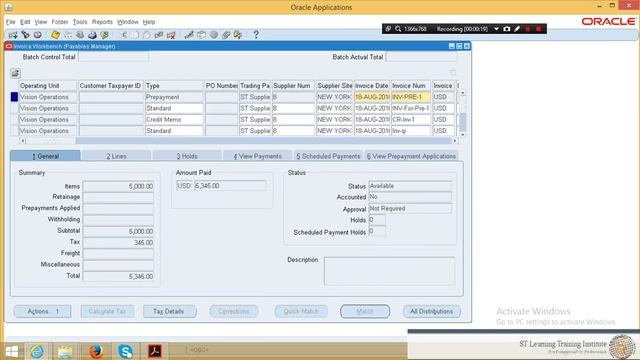Open the View menu
640x360 pixels.
(40, 22)
